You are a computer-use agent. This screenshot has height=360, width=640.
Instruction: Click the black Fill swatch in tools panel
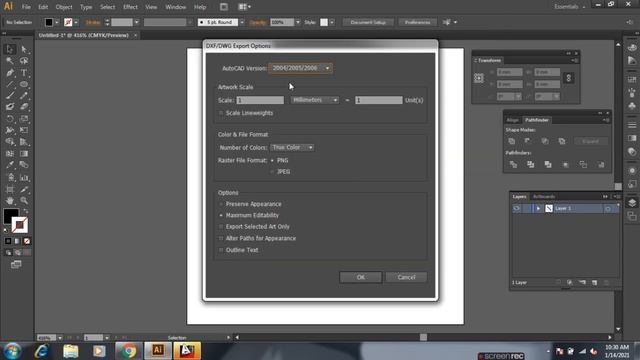(x=10, y=216)
